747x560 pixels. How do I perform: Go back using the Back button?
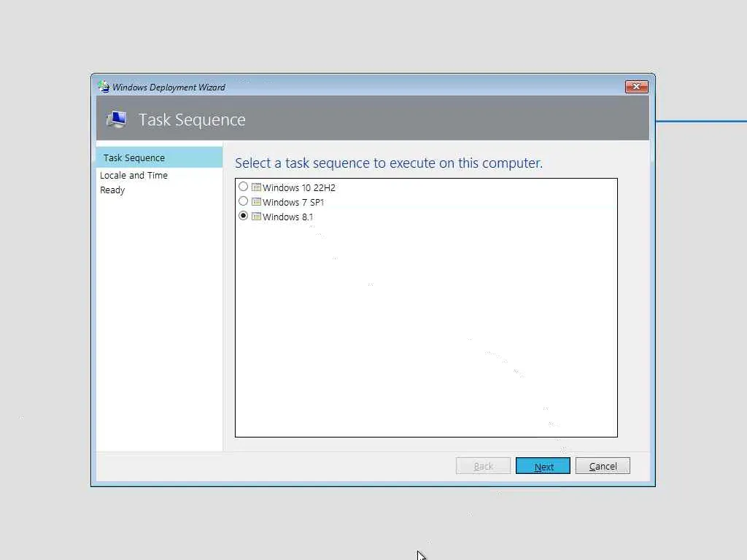483,466
